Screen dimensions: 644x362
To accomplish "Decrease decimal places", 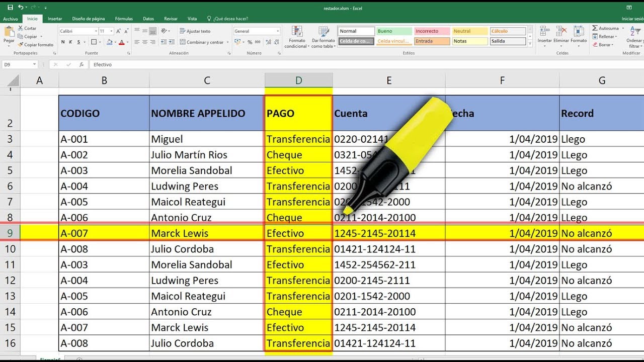I will (276, 42).
